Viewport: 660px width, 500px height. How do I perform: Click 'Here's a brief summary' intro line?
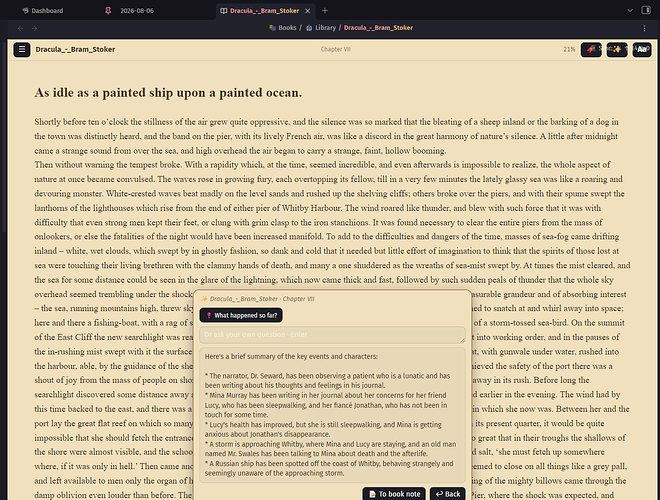click(x=291, y=356)
